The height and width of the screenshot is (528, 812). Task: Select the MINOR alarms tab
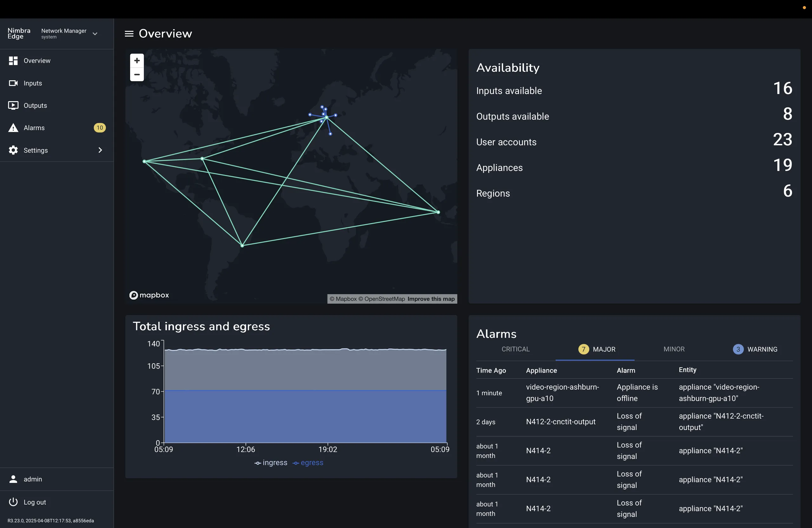click(674, 349)
